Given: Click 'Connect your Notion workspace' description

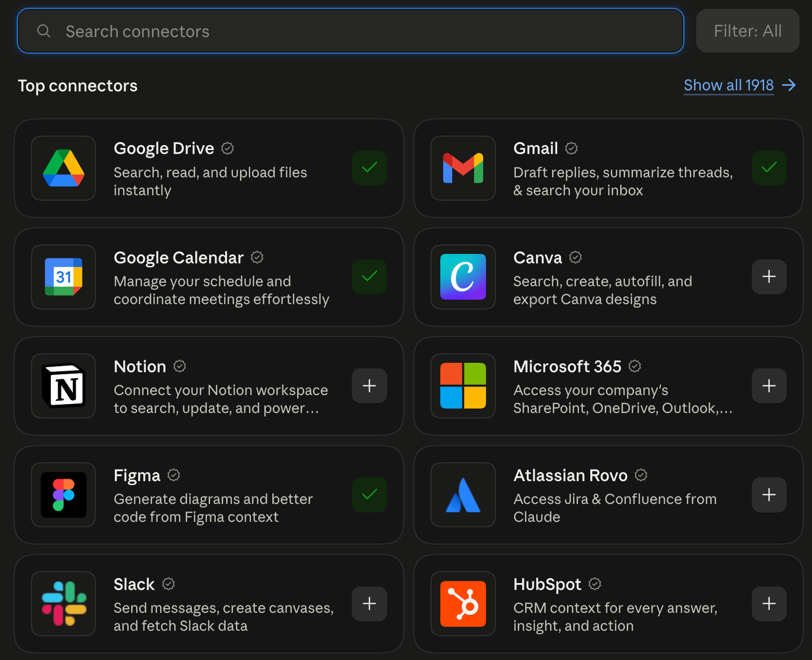Looking at the screenshot, I should (x=221, y=399).
